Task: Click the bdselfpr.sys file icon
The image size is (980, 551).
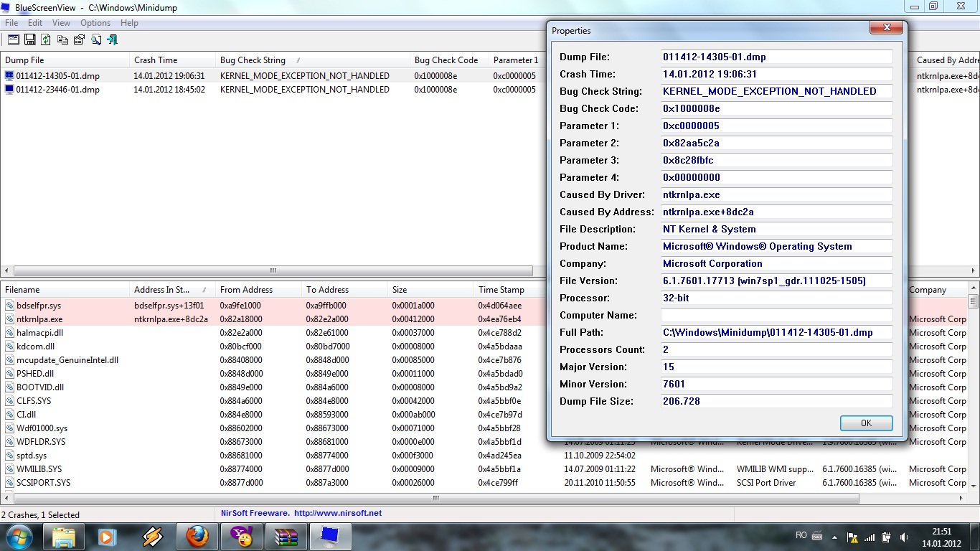Action: pyautogui.click(x=9, y=306)
